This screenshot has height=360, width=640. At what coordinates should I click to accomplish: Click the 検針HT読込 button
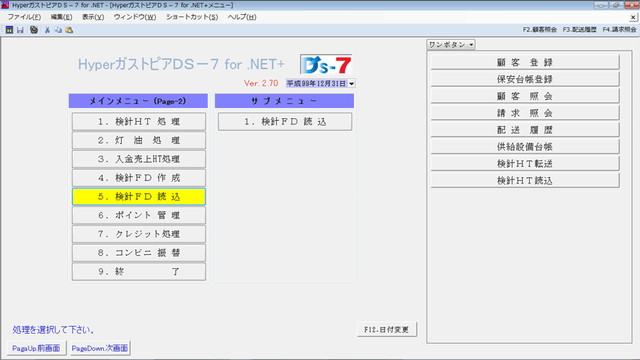click(x=525, y=180)
